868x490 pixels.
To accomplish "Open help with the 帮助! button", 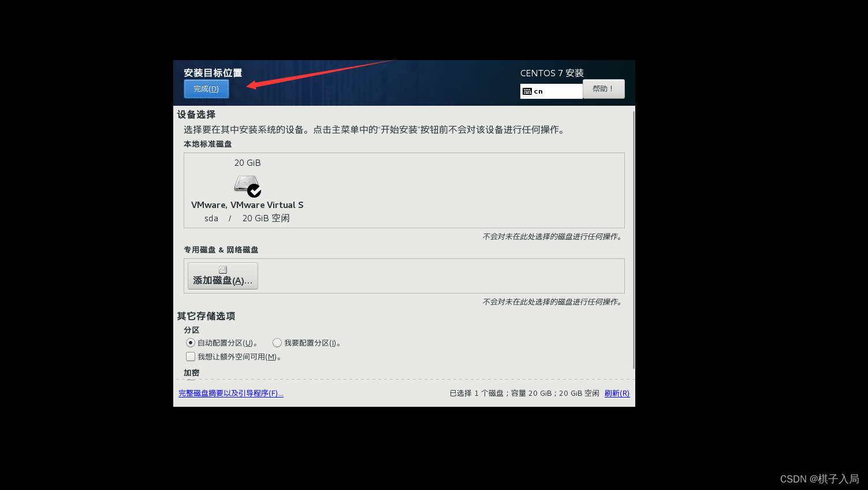I will point(603,89).
